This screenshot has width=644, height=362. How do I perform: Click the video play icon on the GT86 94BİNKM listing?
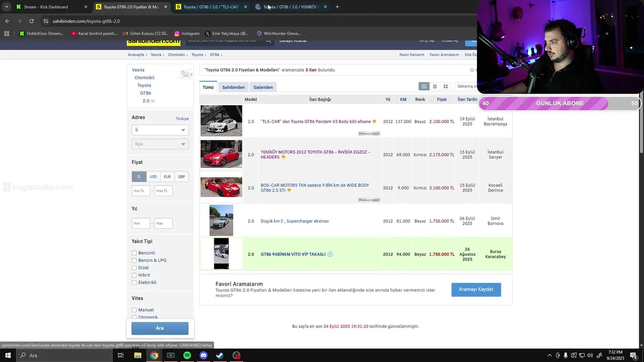tap(330, 254)
